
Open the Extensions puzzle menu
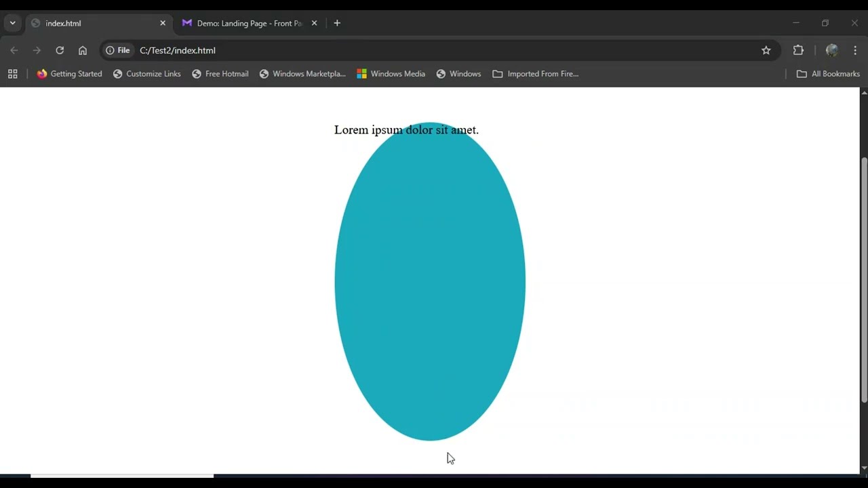798,50
